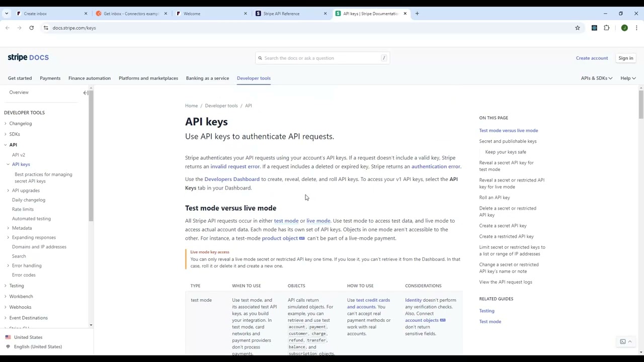Switch to Payments tab

(x=50, y=78)
